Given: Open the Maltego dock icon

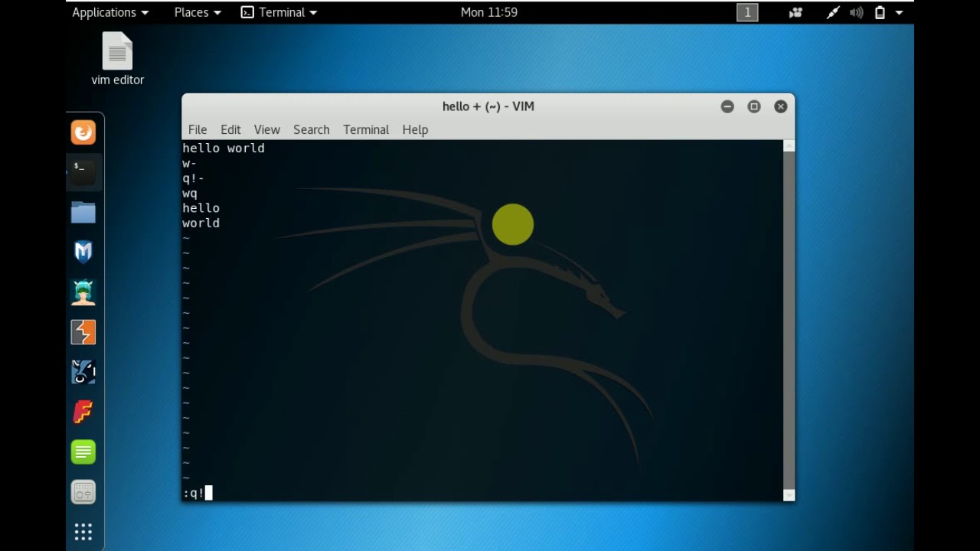Looking at the screenshot, I should tap(83, 372).
